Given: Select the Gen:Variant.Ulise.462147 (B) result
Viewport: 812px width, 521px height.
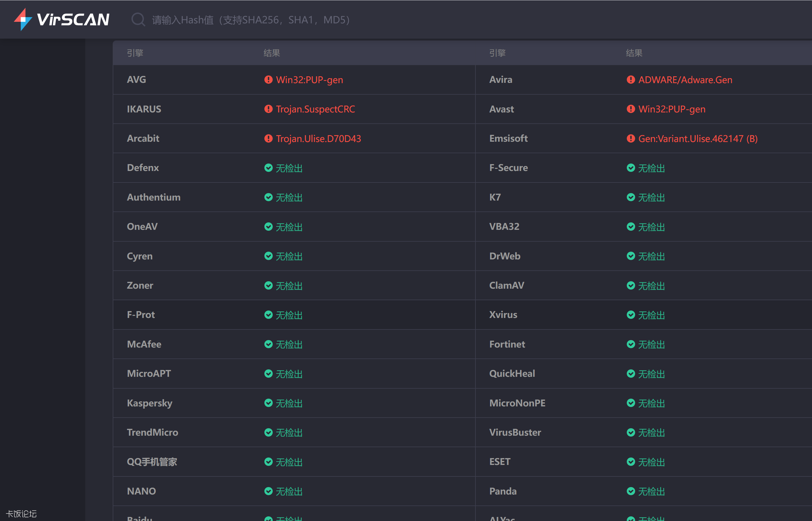Looking at the screenshot, I should (698, 138).
